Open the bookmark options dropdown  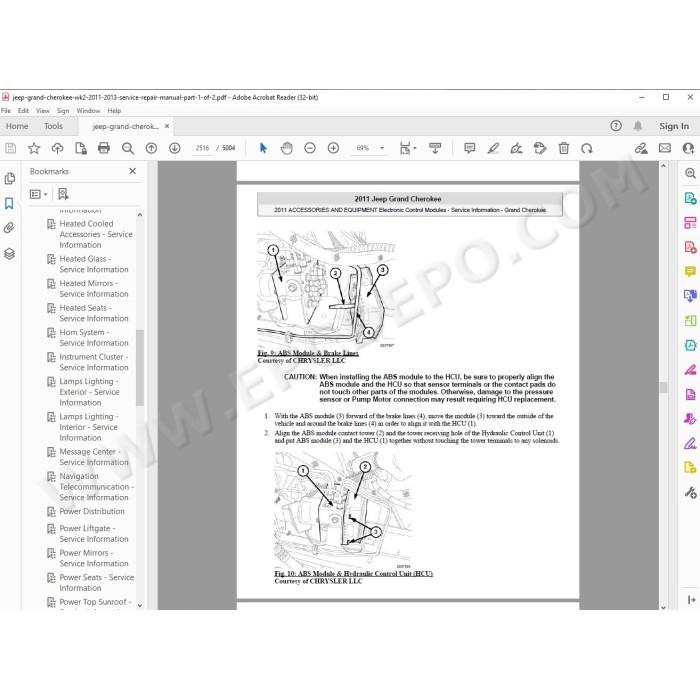[38, 194]
